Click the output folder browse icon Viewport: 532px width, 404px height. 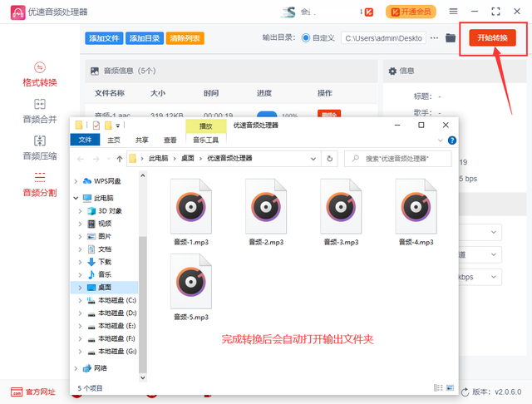(451, 38)
